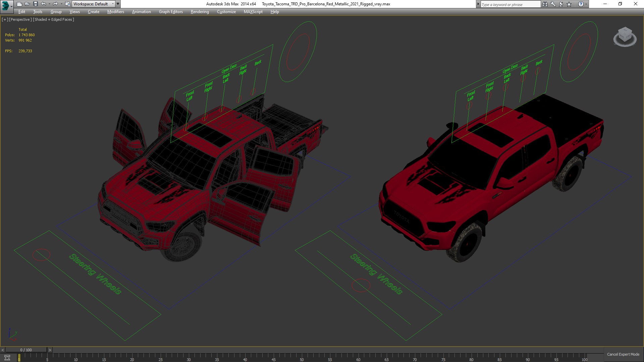The image size is (644, 362).
Task: Click the Open File folder icon
Action: point(28,4)
